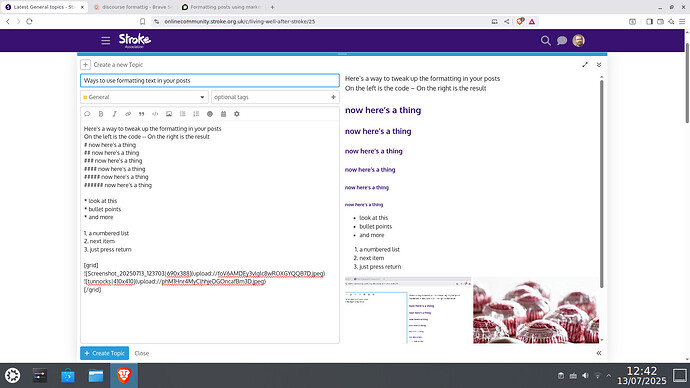Open network wifi icon in system tray

point(598,376)
